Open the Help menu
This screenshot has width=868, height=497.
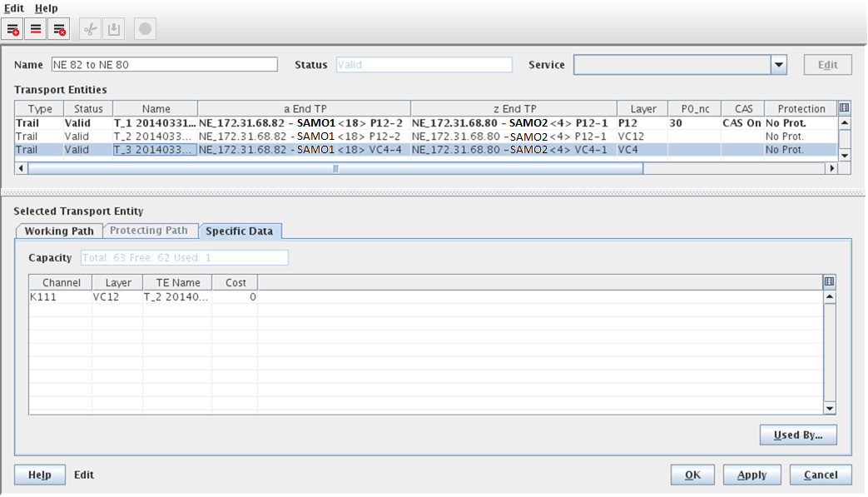[47, 8]
